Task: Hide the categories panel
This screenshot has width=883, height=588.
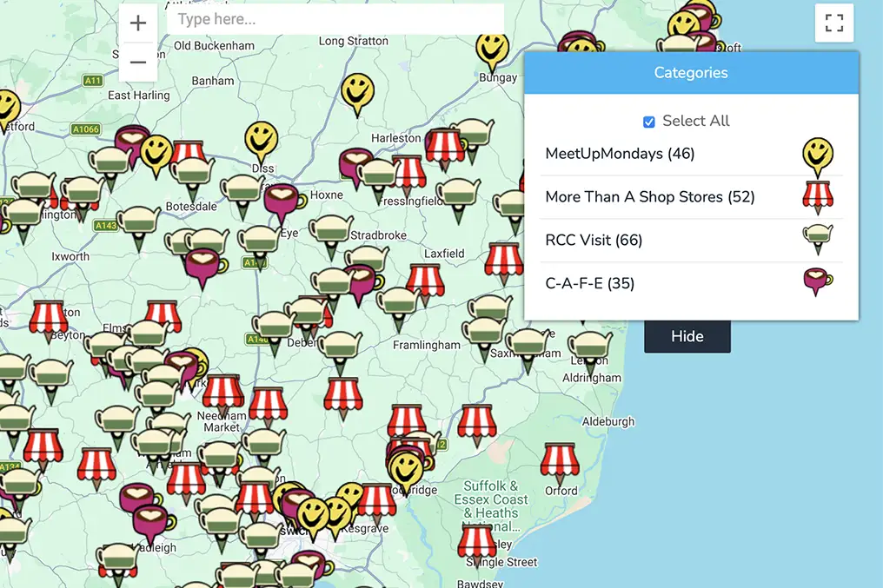Action: [x=687, y=336]
